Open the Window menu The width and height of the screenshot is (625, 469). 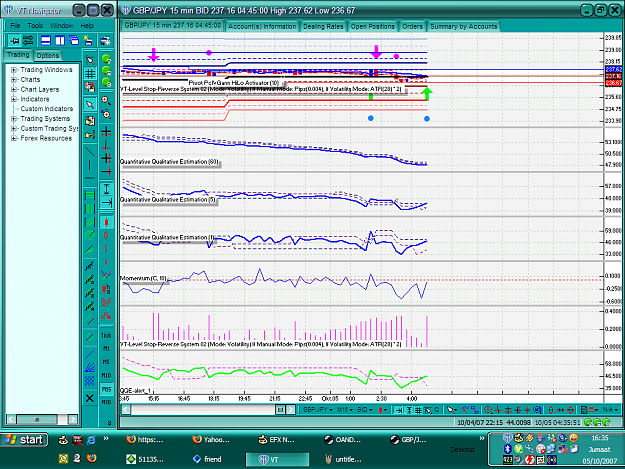(x=61, y=26)
